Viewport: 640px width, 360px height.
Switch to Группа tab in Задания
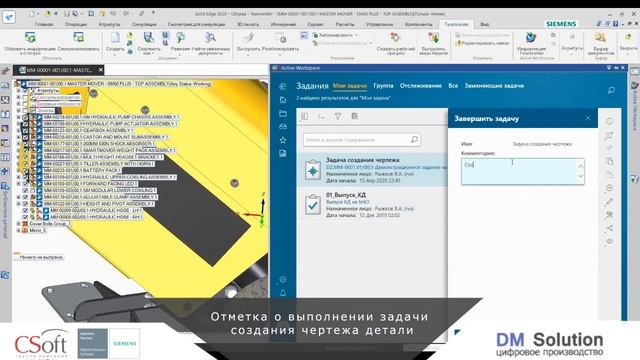click(x=383, y=86)
